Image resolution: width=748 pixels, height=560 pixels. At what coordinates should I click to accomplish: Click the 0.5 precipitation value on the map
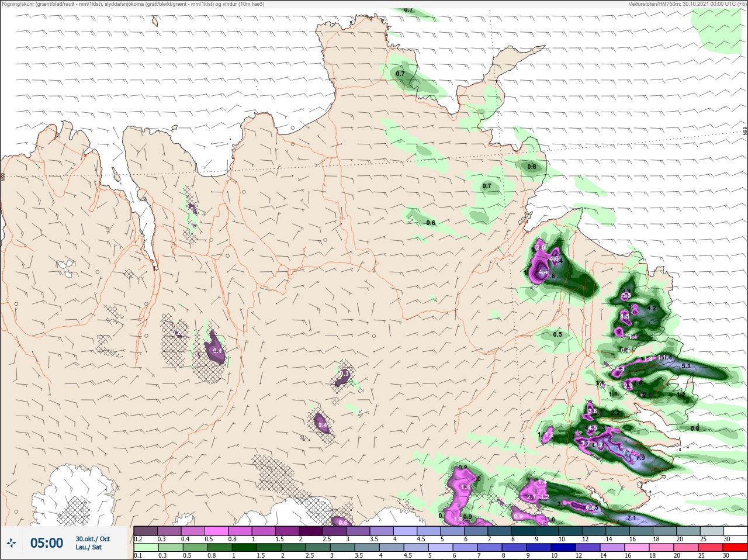[557, 334]
